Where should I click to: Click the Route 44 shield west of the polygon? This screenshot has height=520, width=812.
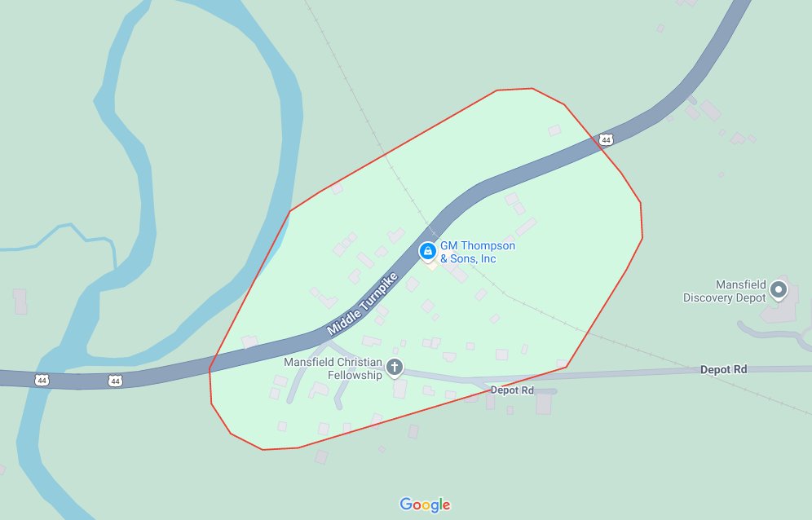coord(115,381)
